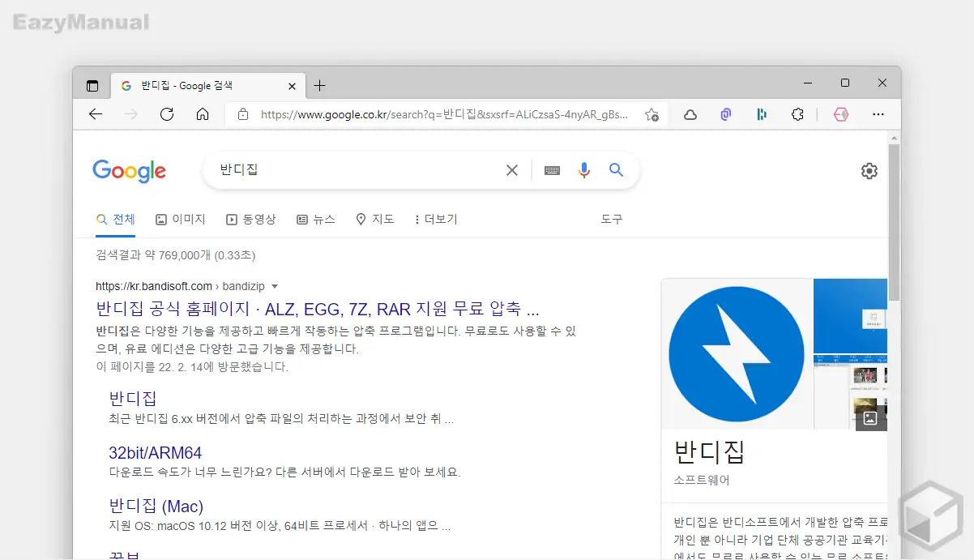Add page to favorites star icon
Image resolution: width=974 pixels, height=560 pixels.
click(x=651, y=115)
